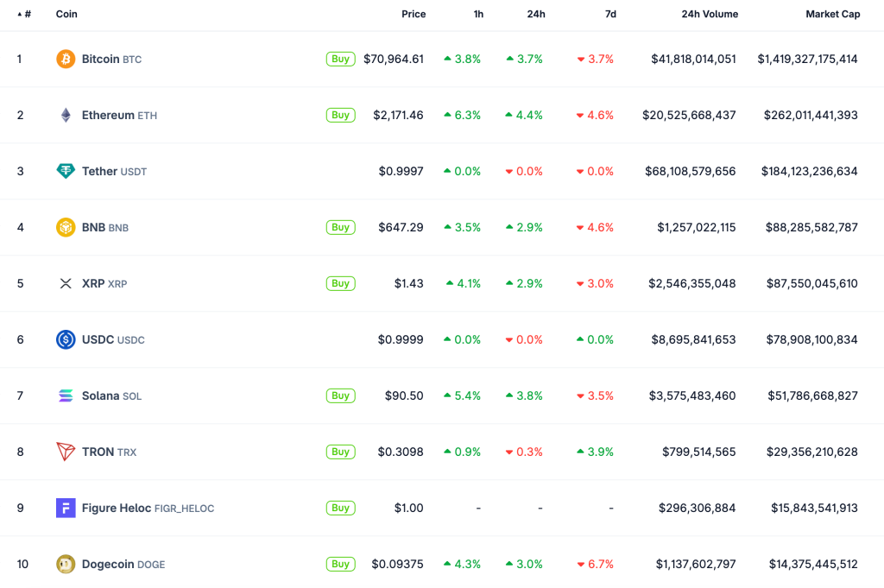Click the Ethereum diamond logo icon
This screenshot has height=588, width=884.
coord(66,115)
